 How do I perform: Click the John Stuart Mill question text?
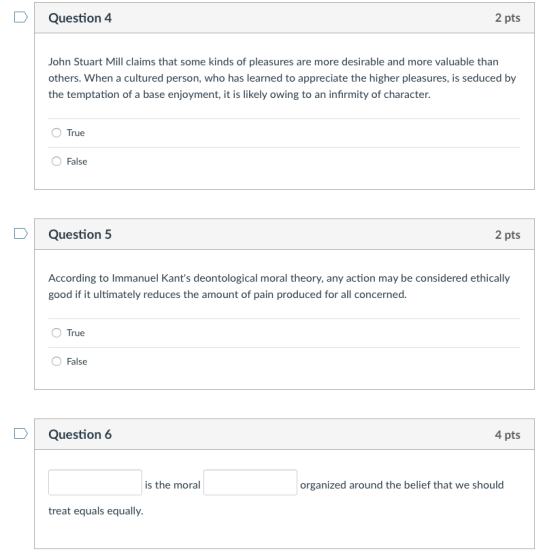click(282, 78)
